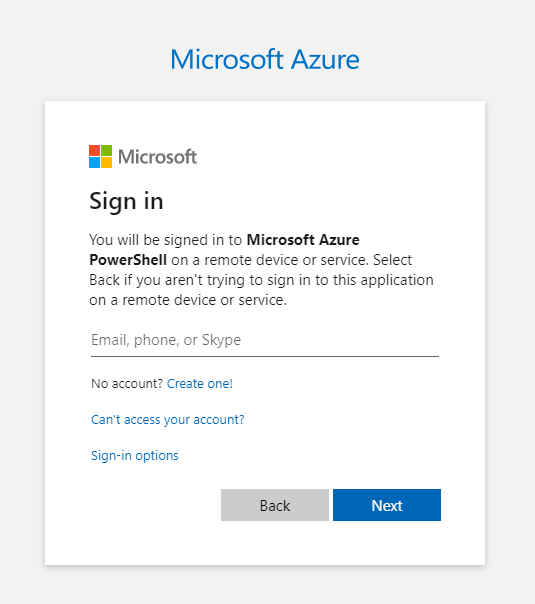Click the Sign in heading
Viewport: 535px width, 604px height.
(x=126, y=201)
